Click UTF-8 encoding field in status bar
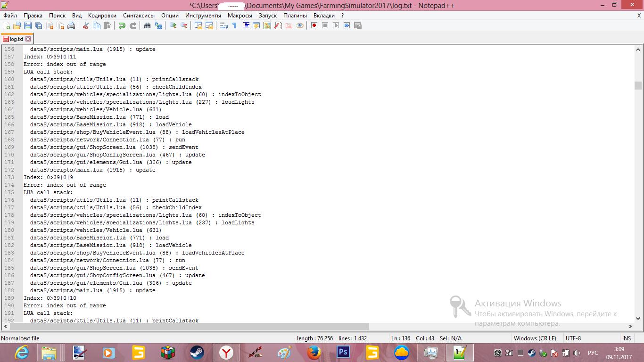This screenshot has width=644, height=362. [573, 338]
